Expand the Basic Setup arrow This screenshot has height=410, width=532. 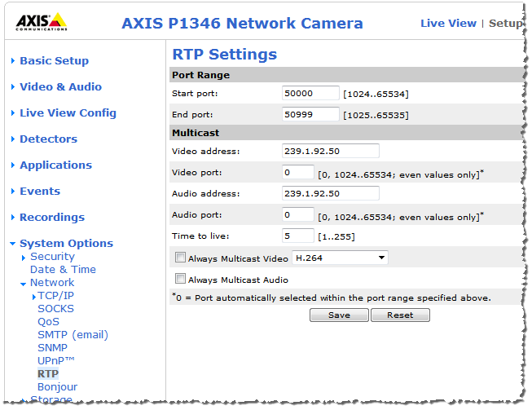13,61
